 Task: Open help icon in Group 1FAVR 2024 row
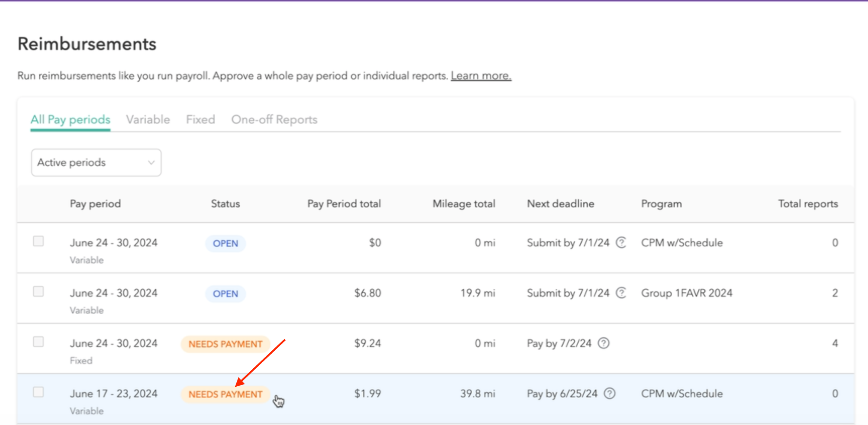tap(621, 293)
